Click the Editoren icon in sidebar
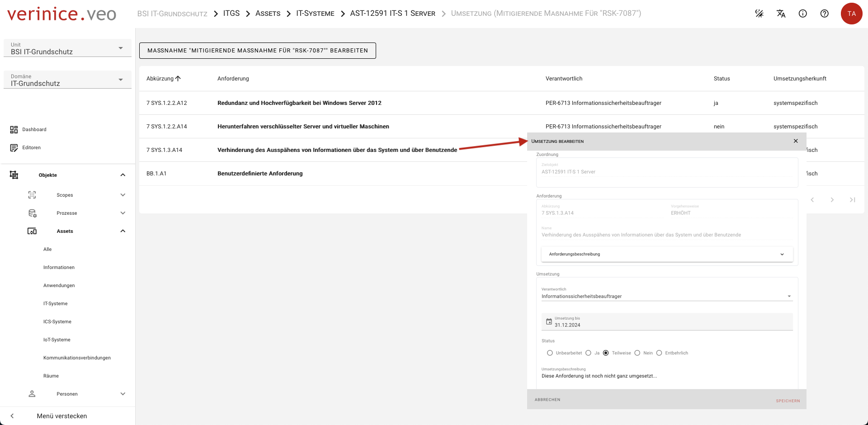This screenshot has width=868, height=425. [14, 148]
